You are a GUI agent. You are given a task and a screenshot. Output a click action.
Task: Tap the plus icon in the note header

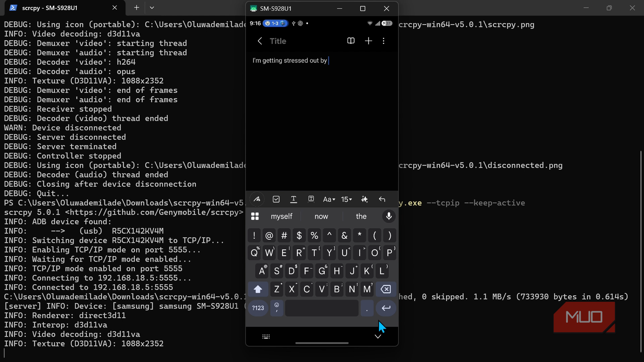click(369, 41)
